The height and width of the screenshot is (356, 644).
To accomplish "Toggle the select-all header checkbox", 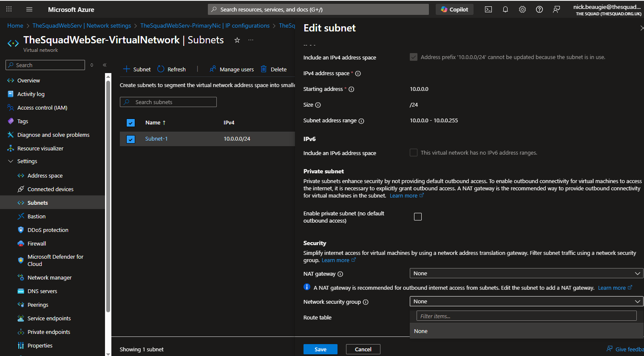I will [x=131, y=123].
